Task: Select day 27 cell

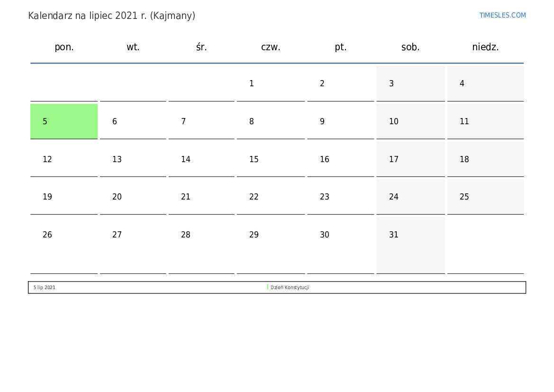Action: (133, 246)
